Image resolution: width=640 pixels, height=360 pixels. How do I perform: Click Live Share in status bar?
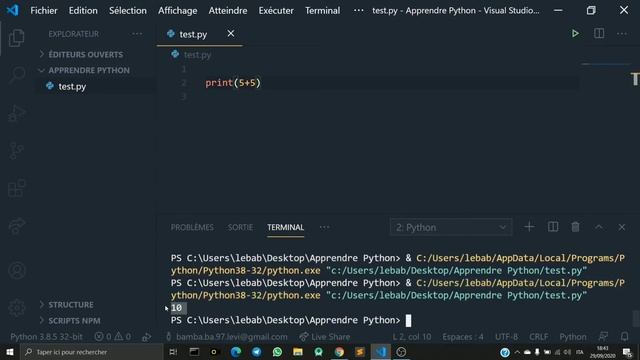325,337
